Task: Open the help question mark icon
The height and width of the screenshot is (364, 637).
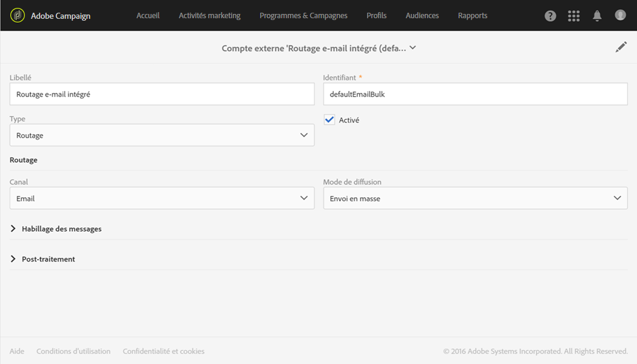Action: pos(550,16)
